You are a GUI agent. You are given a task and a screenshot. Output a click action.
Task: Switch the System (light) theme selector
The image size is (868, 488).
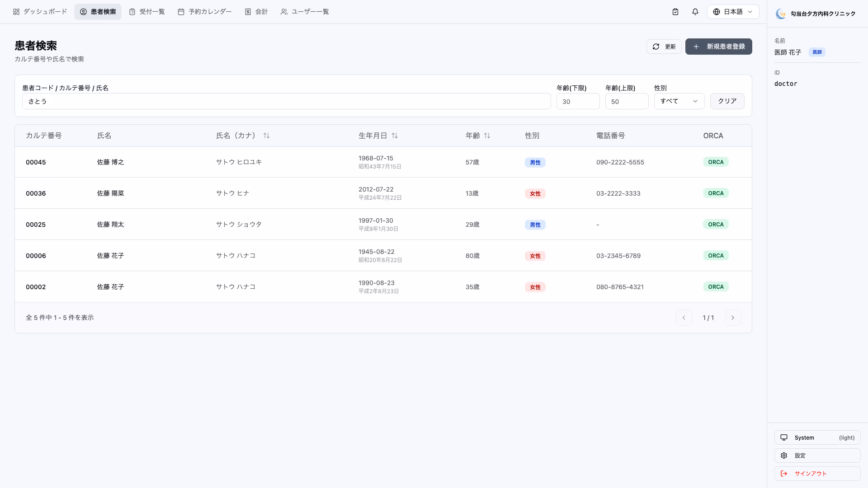pos(817,437)
